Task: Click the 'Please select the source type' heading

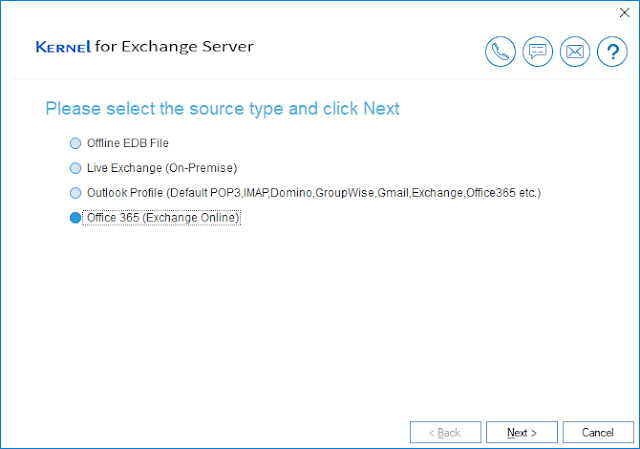Action: pos(223,108)
